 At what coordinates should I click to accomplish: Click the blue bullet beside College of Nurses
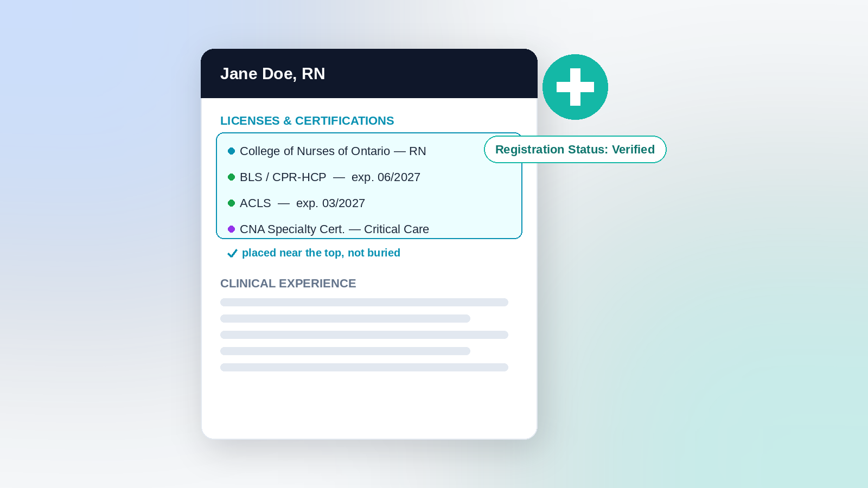pos(231,151)
